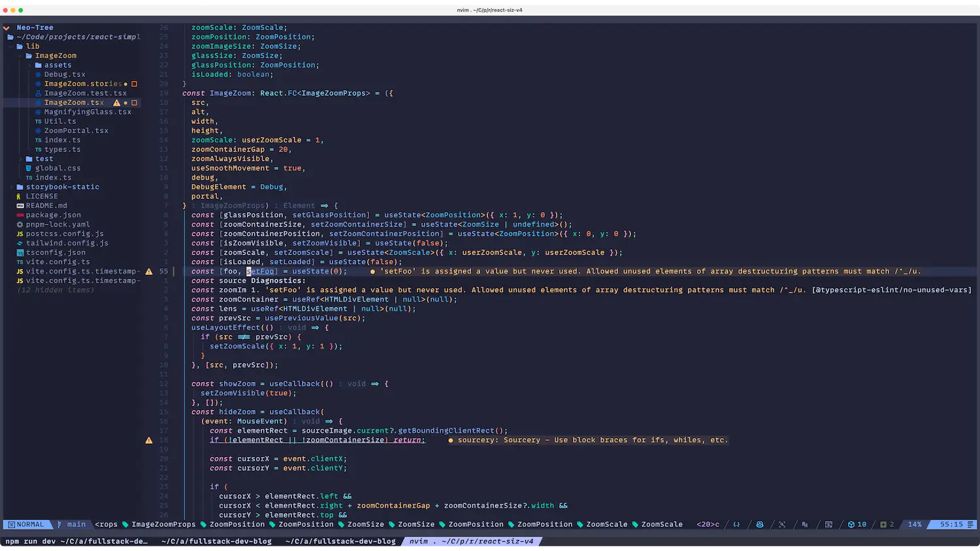
Task: Click the '(12 hidden items)' text
Action: [56, 290]
